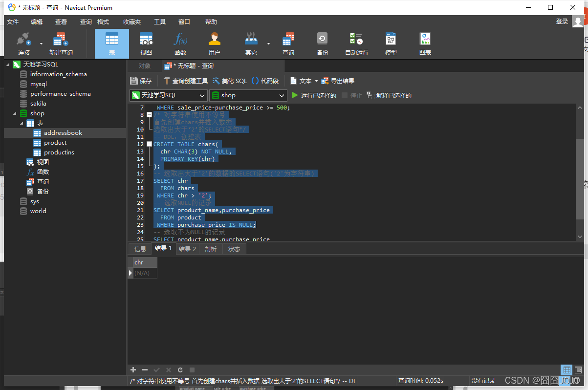
Task: Switch to the 剖析 tab
Action: point(211,249)
